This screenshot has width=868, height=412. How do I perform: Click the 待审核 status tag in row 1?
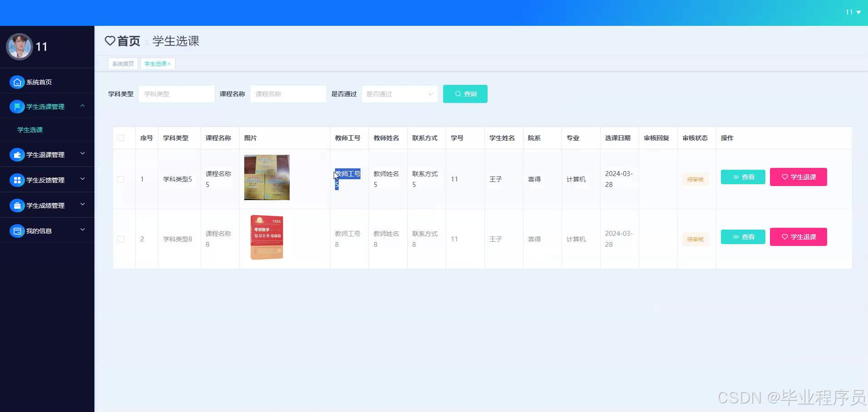pos(695,179)
